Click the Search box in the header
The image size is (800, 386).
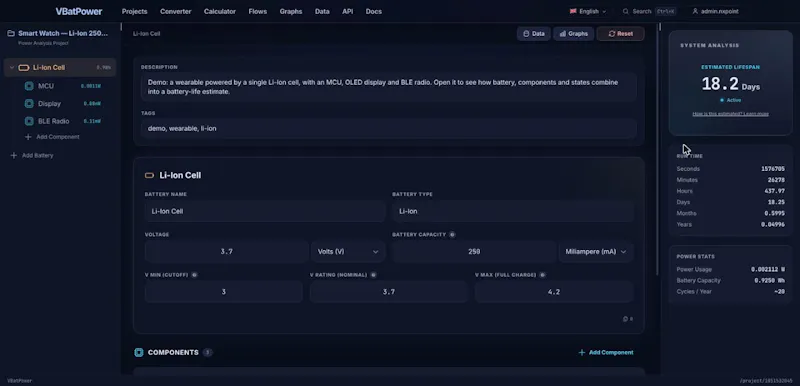[648, 11]
